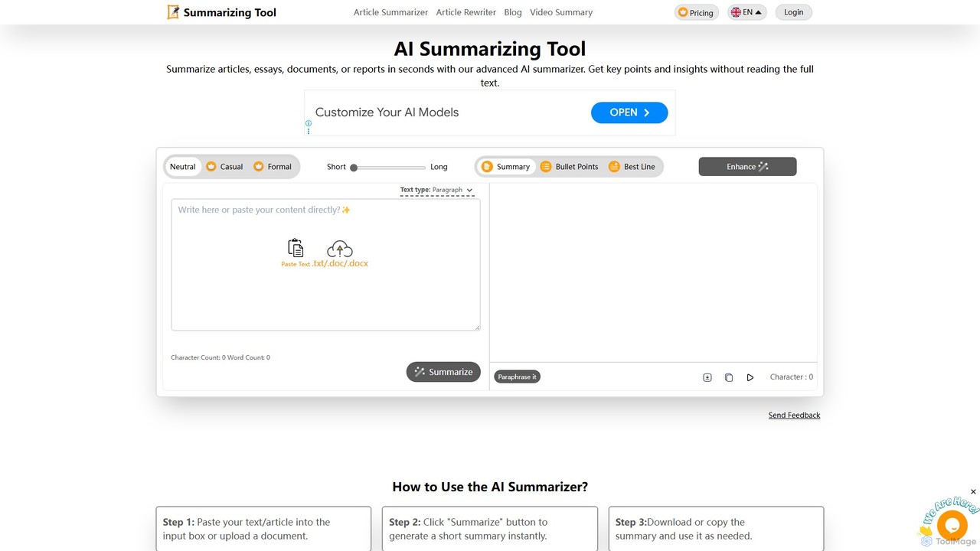Screen dimensions: 980x551
Task: Choose Summary output mode
Action: click(x=506, y=167)
